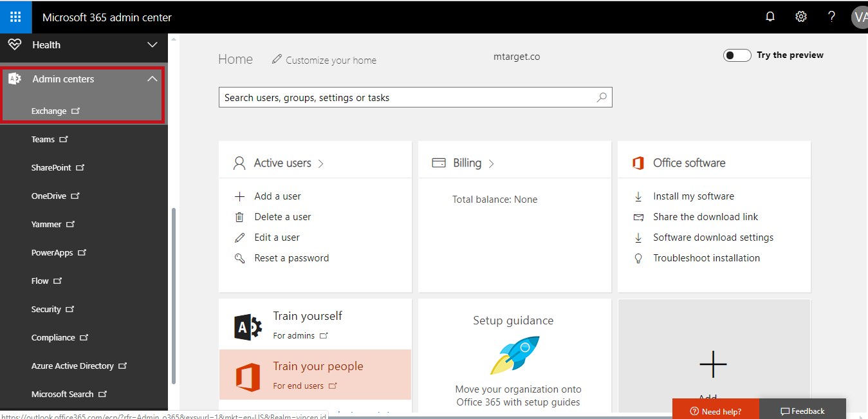Click Customize your home link

[331, 60]
